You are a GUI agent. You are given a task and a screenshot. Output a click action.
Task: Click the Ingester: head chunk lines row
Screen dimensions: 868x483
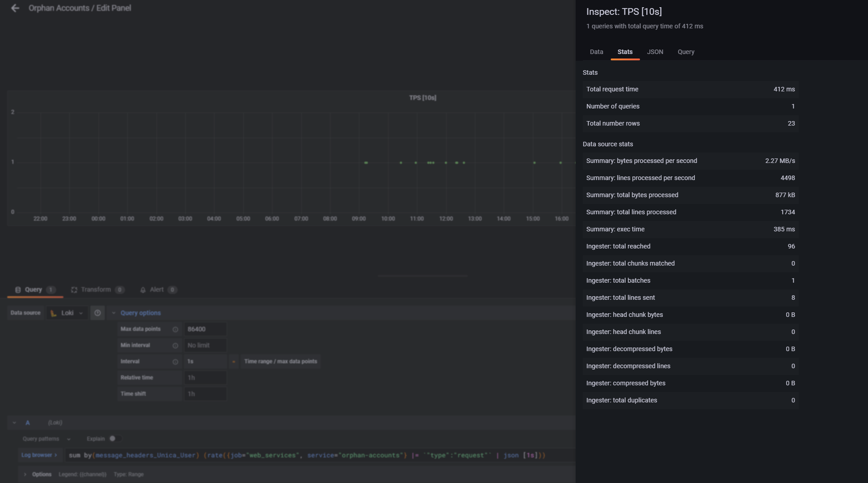[690, 332]
